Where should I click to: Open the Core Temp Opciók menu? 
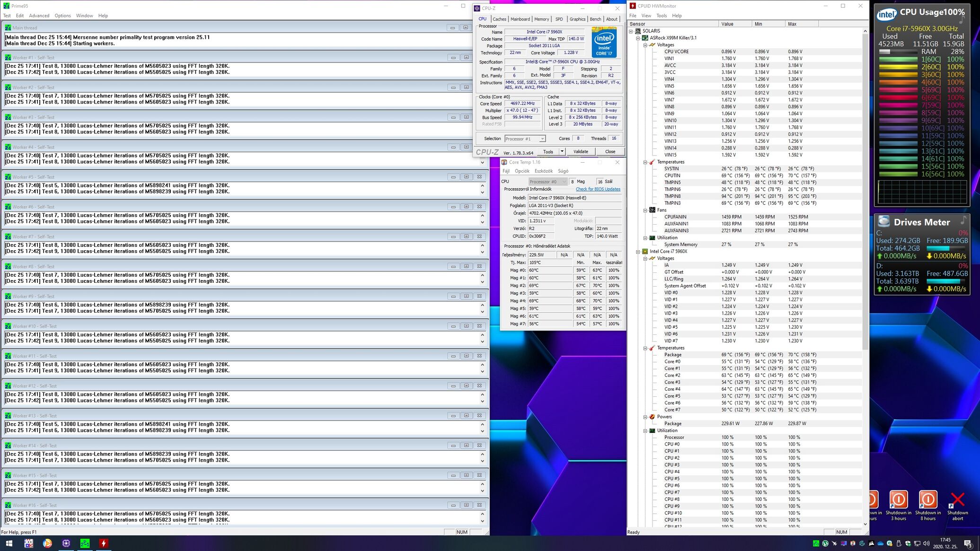click(x=522, y=171)
